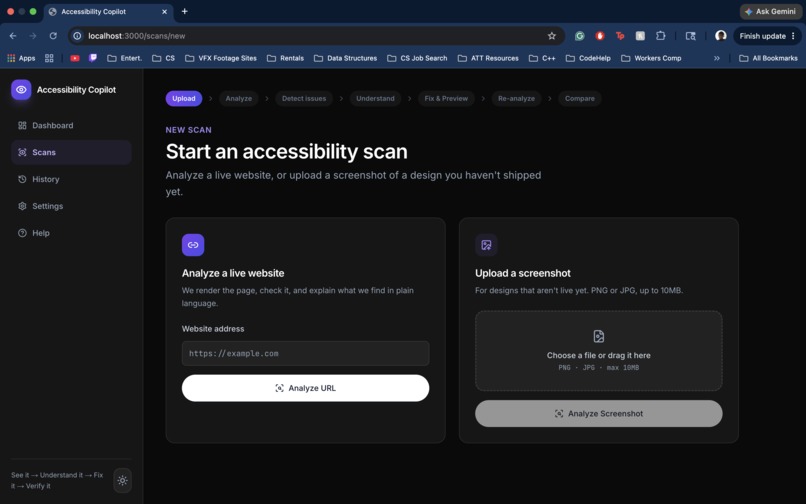
Task: Select the Fix & Preview step pill
Action: click(446, 98)
